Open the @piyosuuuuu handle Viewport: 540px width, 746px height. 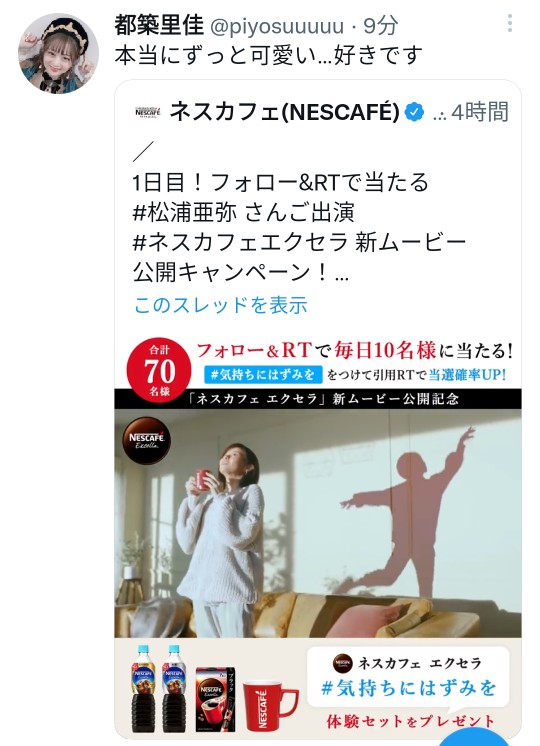click(276, 26)
